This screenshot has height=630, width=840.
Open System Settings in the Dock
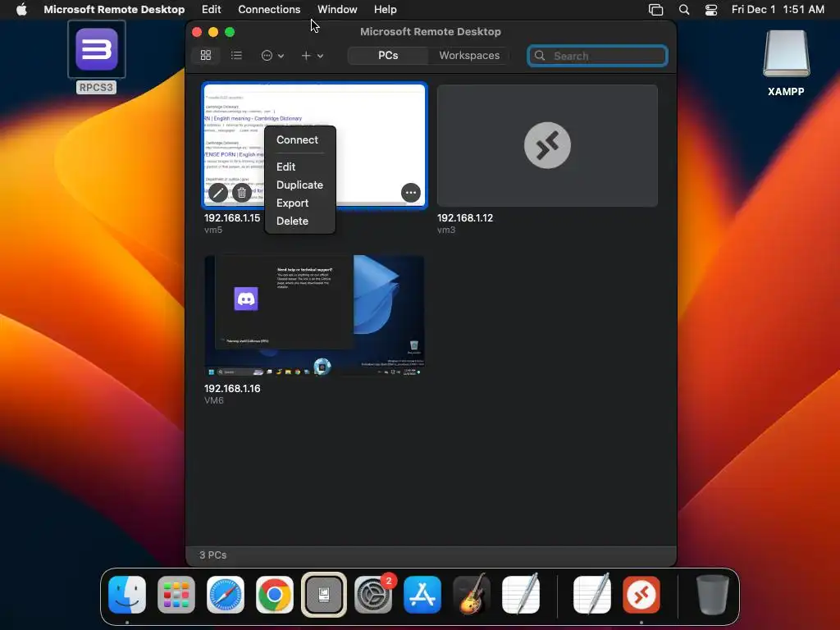373,595
